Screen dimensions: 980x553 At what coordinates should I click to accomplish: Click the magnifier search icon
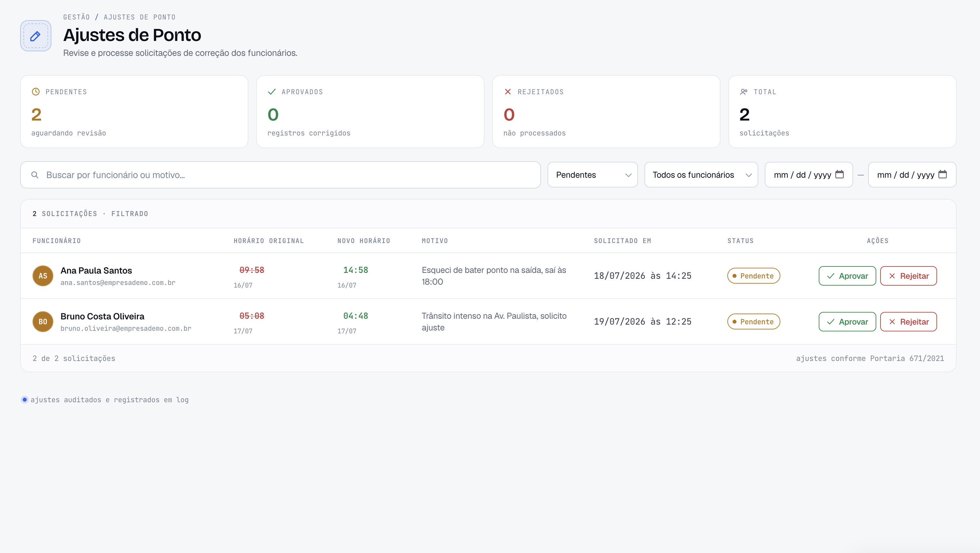(34, 175)
